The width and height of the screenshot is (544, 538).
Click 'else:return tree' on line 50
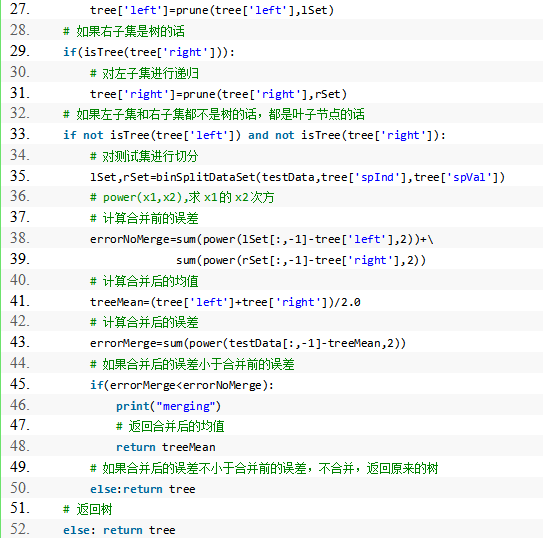(x=143, y=489)
